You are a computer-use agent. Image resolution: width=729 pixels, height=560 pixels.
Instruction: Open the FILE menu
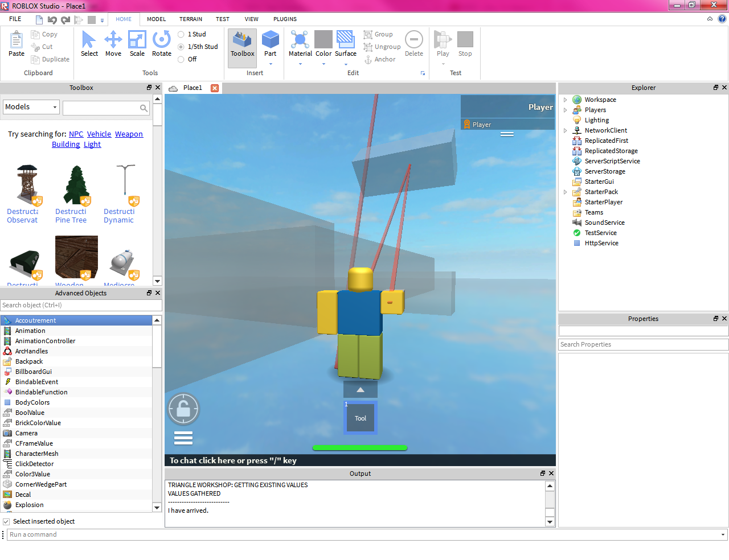(15, 19)
